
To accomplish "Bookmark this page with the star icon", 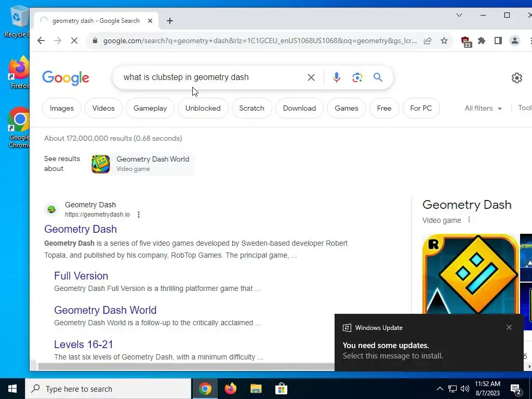I will click(x=444, y=41).
